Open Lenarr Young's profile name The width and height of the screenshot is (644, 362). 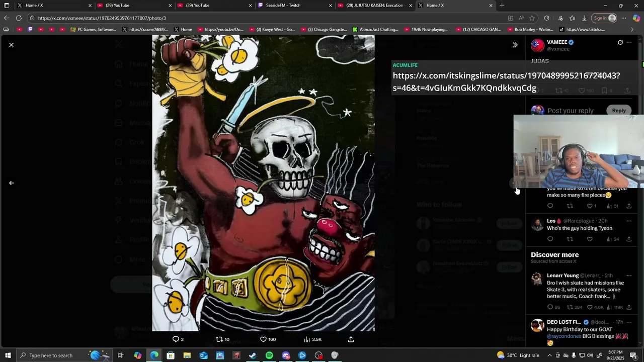click(x=562, y=276)
